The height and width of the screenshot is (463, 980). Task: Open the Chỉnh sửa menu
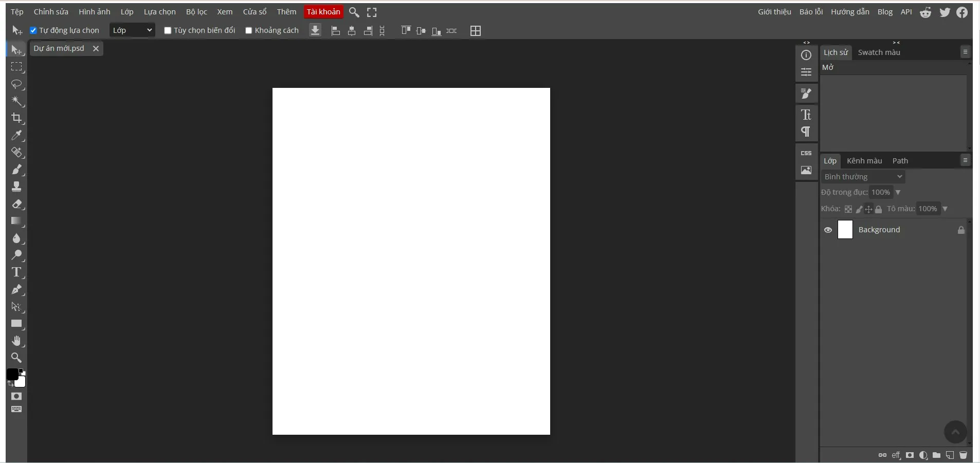coord(51,12)
